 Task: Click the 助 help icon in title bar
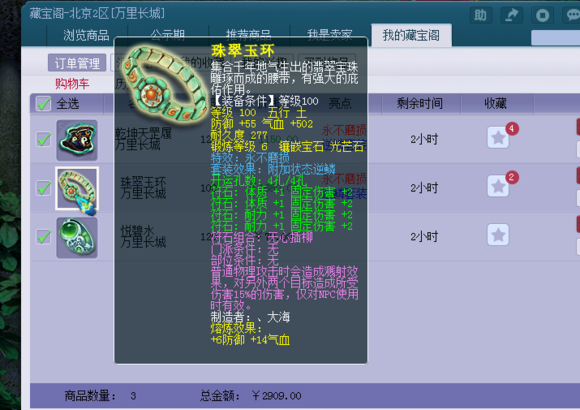point(480,16)
